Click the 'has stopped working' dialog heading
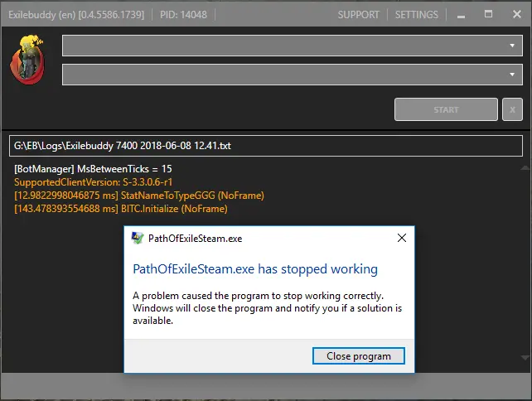532x401 pixels. point(255,269)
